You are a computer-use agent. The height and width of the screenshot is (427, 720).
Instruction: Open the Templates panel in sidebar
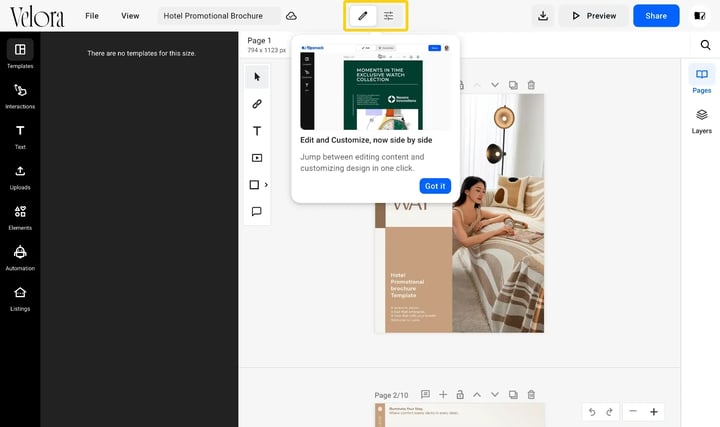pyautogui.click(x=20, y=54)
